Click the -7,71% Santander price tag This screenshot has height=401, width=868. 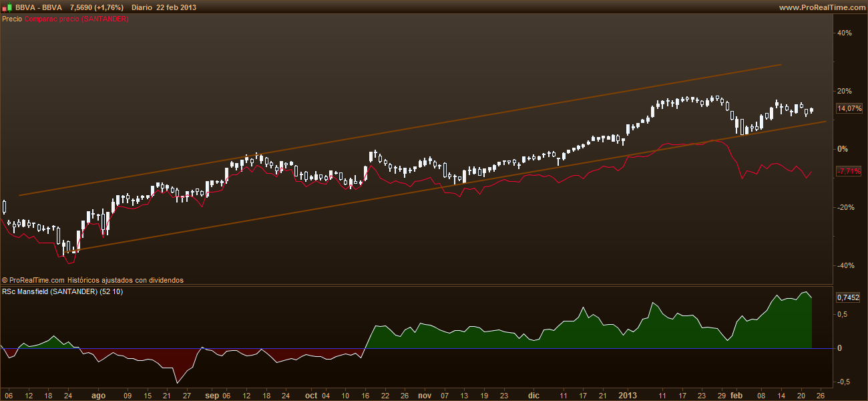tap(850, 171)
